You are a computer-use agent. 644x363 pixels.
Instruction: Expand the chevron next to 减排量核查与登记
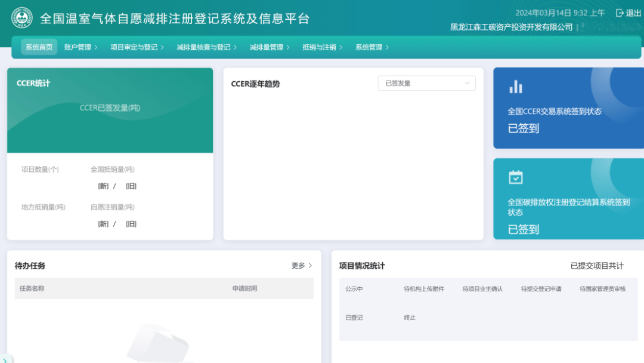[x=235, y=47]
